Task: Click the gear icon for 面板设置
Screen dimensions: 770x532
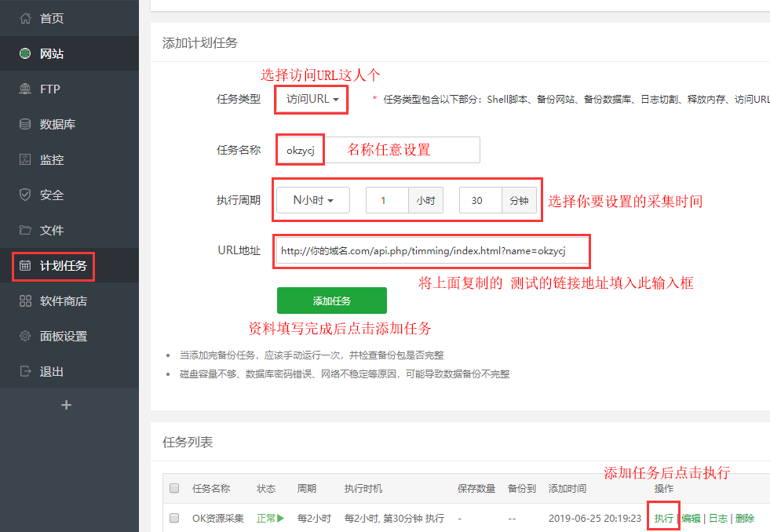Action: pyautogui.click(x=25, y=336)
